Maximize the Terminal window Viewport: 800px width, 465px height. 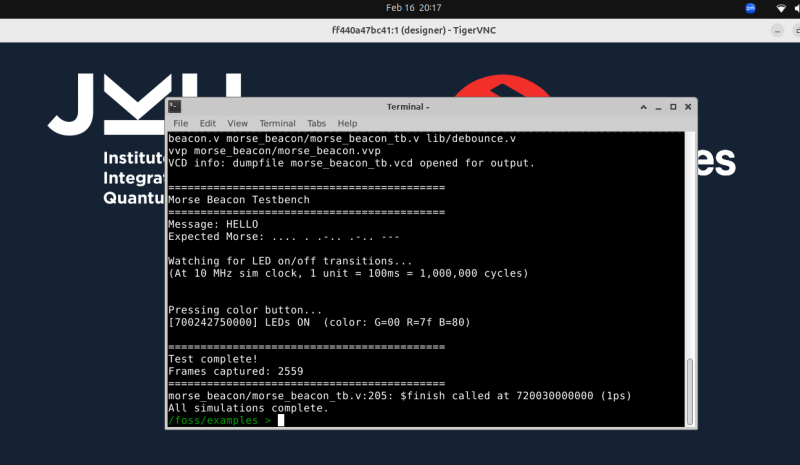tap(673, 106)
